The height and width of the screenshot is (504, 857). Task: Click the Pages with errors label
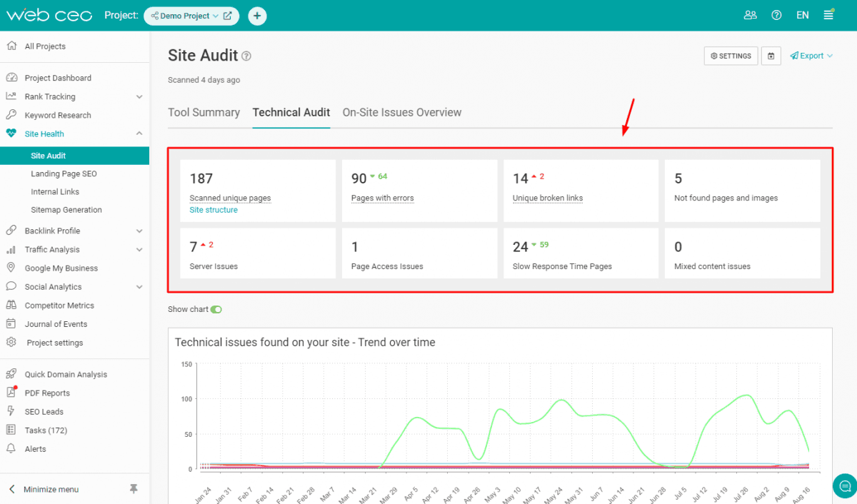pyautogui.click(x=383, y=198)
